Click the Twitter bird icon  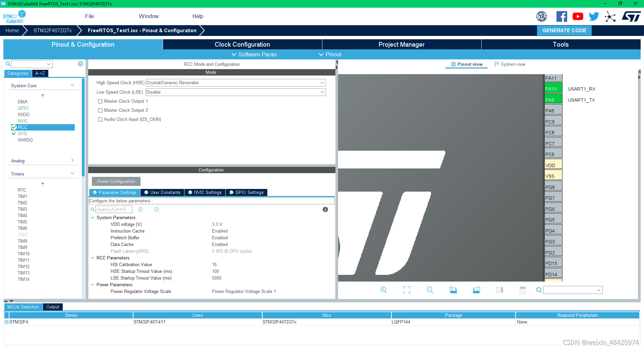pyautogui.click(x=594, y=16)
